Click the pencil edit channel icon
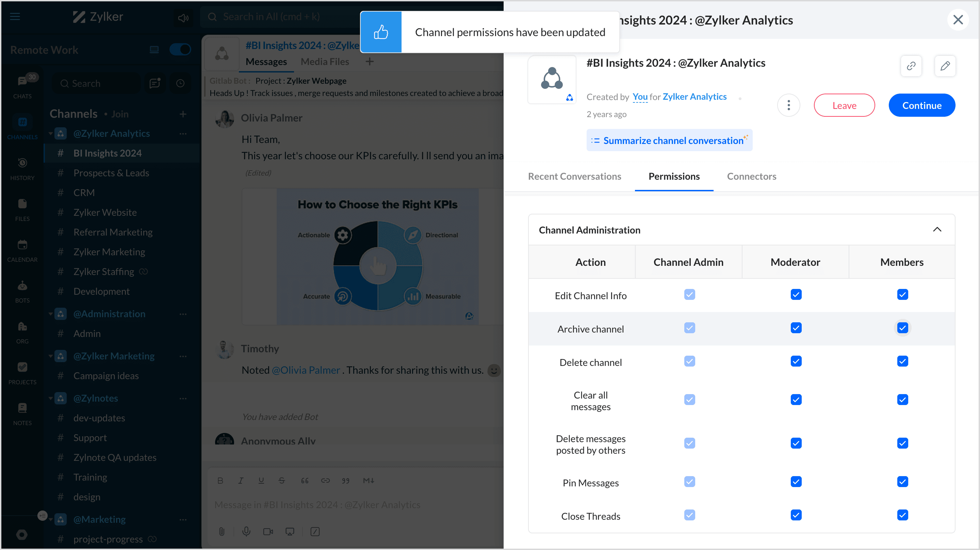The width and height of the screenshot is (980, 550). click(x=945, y=66)
